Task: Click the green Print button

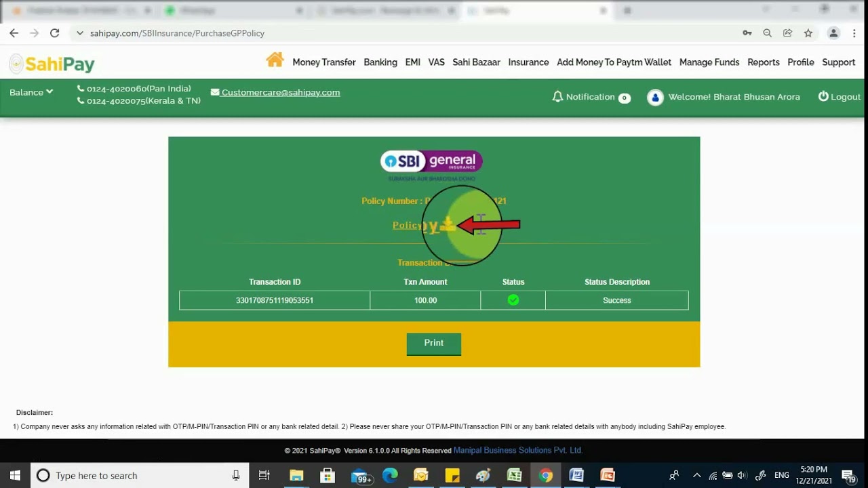Action: (434, 344)
